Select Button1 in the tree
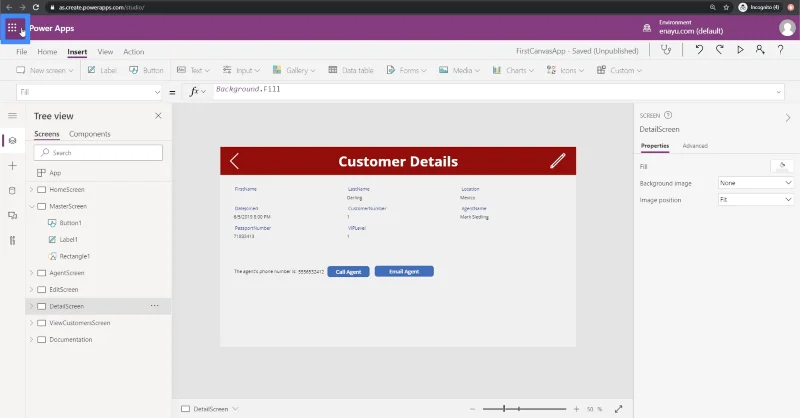The image size is (800, 418). (x=70, y=223)
